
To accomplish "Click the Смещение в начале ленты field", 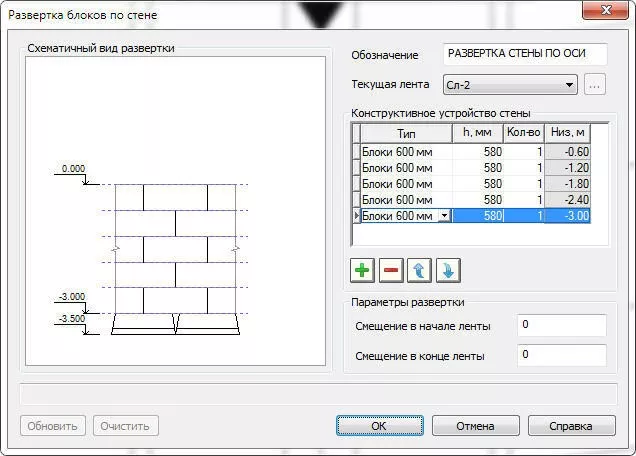I will tap(561, 326).
